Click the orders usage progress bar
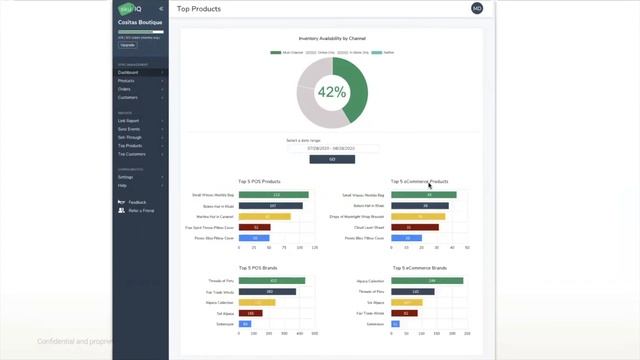The image size is (640, 360). click(x=141, y=32)
